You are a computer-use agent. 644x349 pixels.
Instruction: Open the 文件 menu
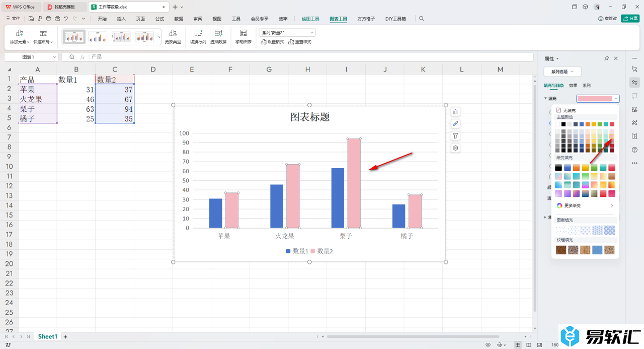[13, 19]
